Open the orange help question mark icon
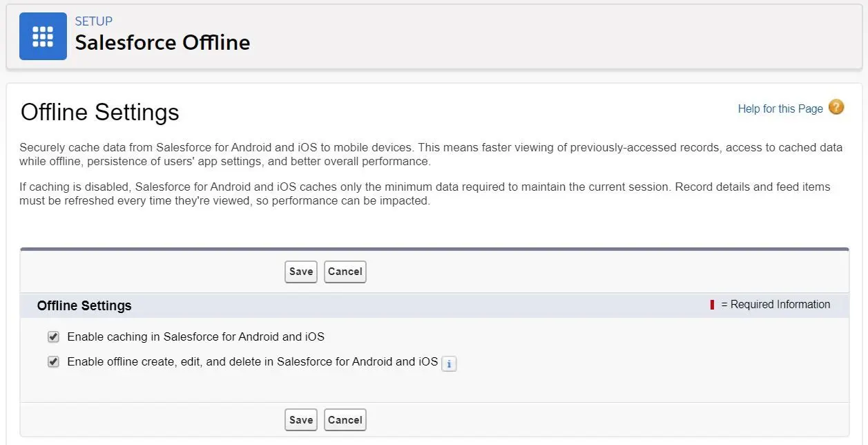This screenshot has width=868, height=445. tap(836, 107)
